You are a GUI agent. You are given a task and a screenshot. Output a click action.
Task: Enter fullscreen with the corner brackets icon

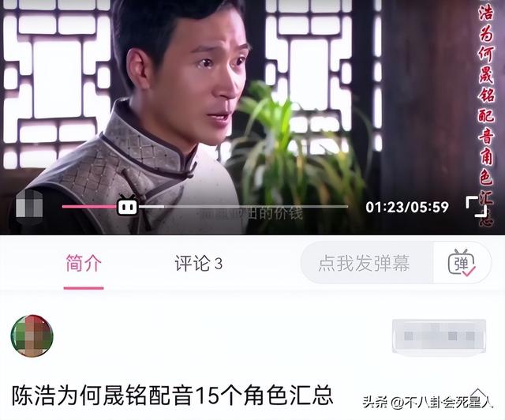(477, 206)
